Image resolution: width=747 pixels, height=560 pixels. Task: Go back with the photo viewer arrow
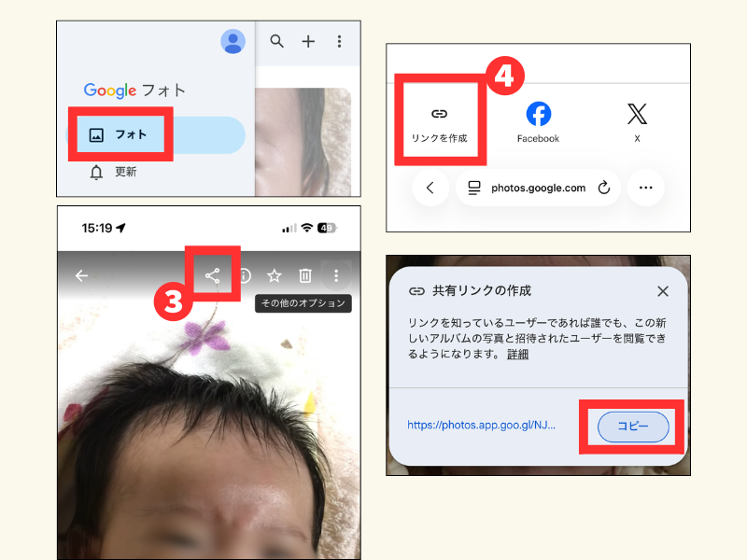(82, 275)
